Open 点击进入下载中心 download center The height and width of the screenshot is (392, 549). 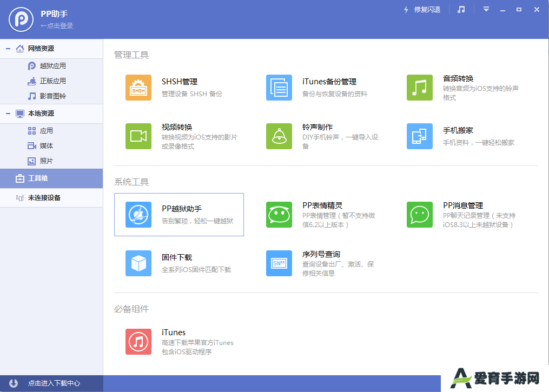(54, 383)
